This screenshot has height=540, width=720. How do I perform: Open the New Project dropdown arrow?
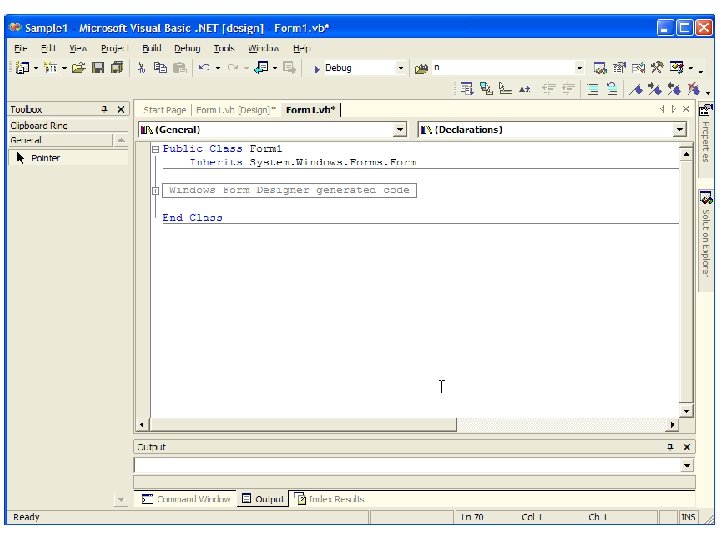36,68
